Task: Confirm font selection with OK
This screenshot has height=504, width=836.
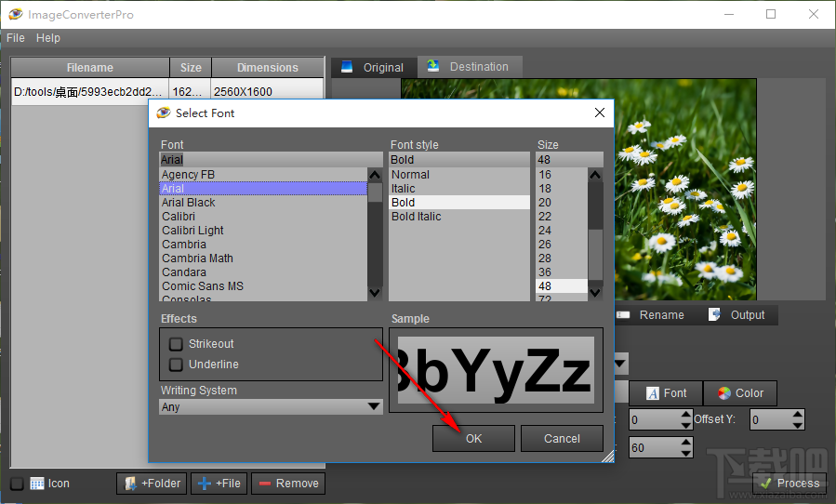Action: [473, 438]
